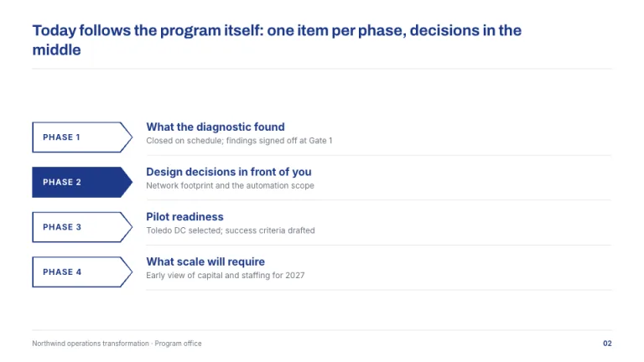The height and width of the screenshot is (362, 644).
Task: Select the Phase 1 chevron shape
Action: tap(82, 137)
